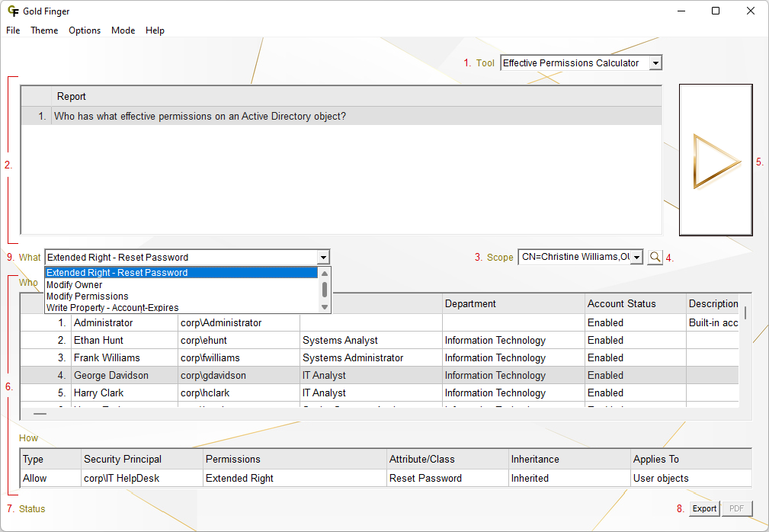769x532 pixels.
Task: Select the Effective Permissions Calculator combo box
Action: pos(581,62)
